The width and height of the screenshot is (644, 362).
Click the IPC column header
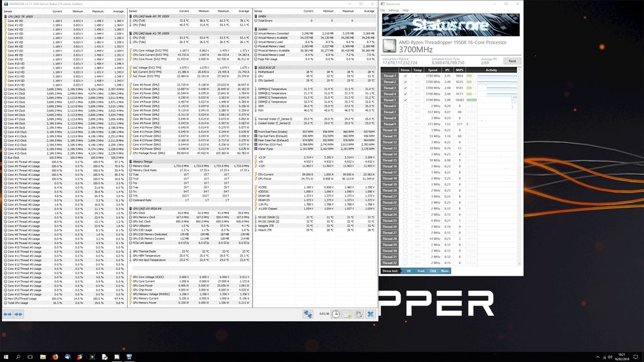coord(447,70)
